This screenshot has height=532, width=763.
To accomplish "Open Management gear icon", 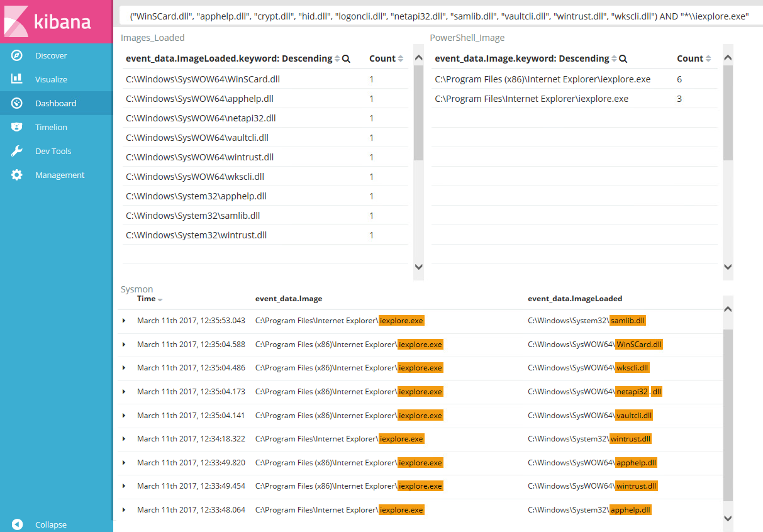I will (x=17, y=175).
